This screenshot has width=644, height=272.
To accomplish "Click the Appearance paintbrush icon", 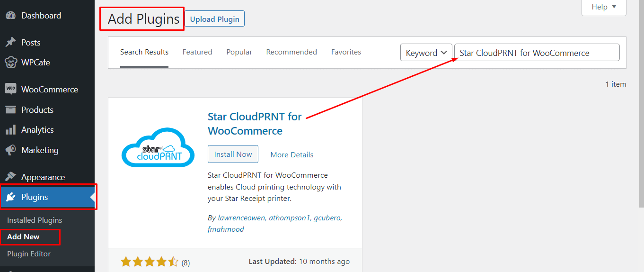I will click(x=10, y=177).
